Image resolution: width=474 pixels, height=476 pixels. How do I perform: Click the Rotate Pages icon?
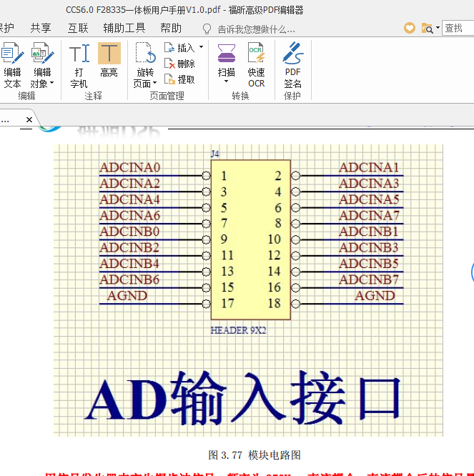[x=145, y=53]
